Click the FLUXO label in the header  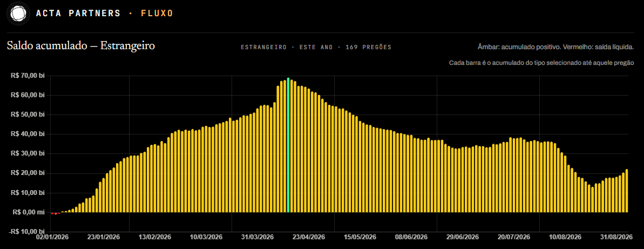pos(157,14)
